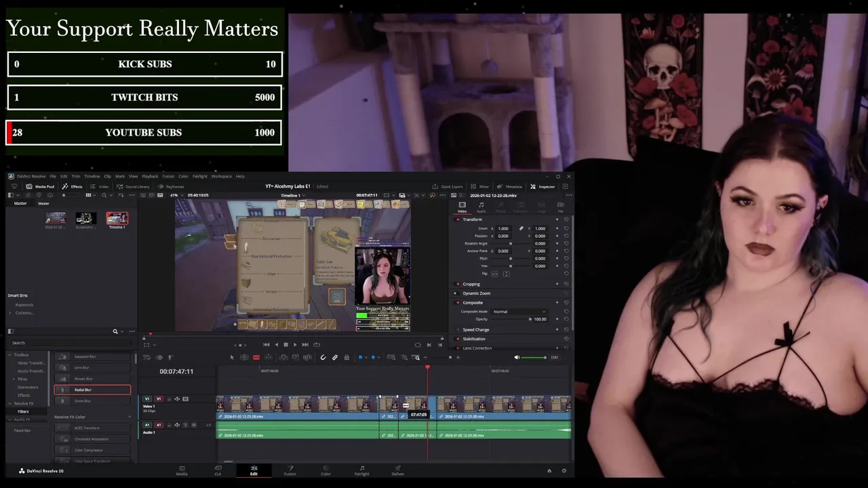
Task: Open the Timeline 1 name dropdown
Action: click(293, 195)
